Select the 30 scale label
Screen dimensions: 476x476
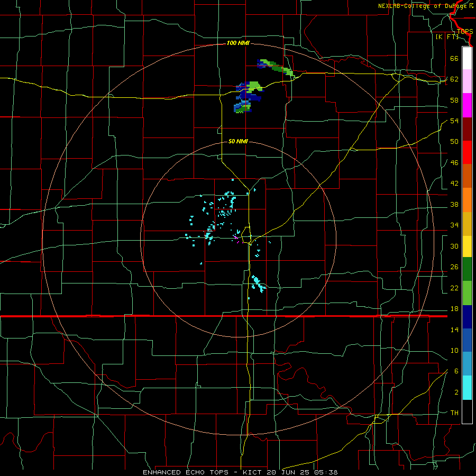click(x=454, y=246)
